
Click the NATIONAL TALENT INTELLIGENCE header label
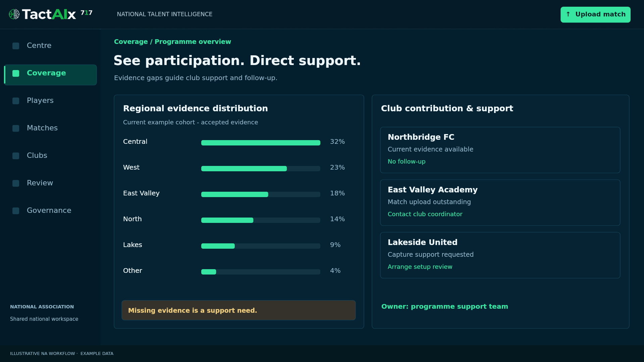[x=165, y=14]
